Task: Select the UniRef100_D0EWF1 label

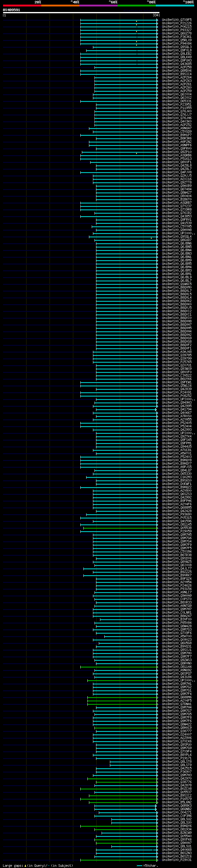Action: (177, 484)
